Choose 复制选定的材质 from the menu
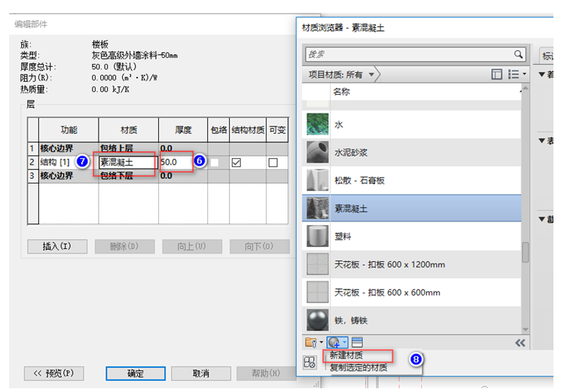The image size is (567, 392). (x=358, y=368)
